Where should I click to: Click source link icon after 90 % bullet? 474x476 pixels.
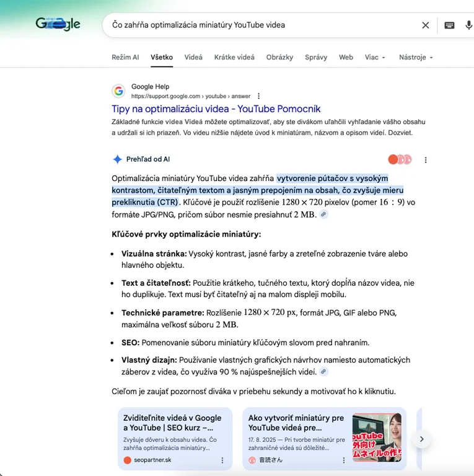coord(323,372)
